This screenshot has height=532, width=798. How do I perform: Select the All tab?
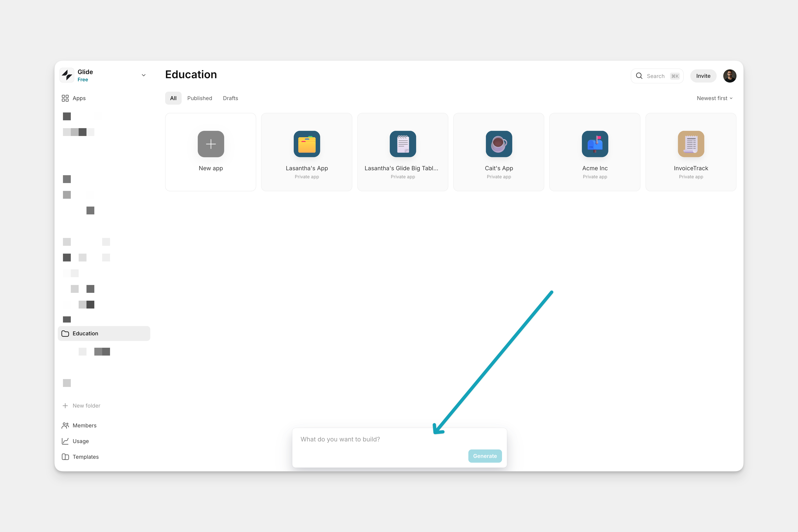pos(173,98)
